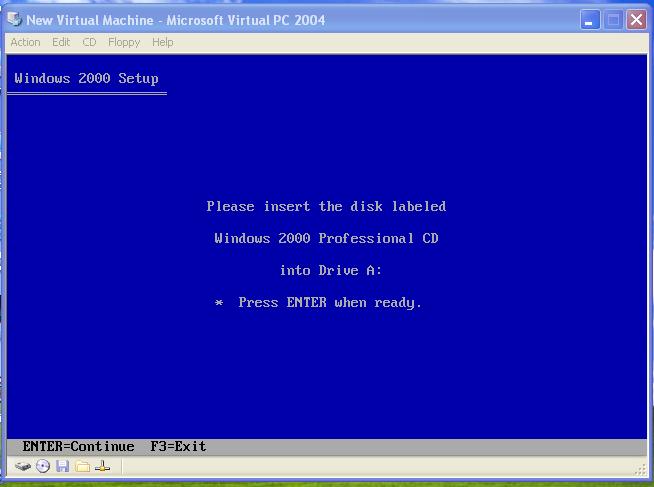Click 'Windows 2000 Professional CD' text
654x487 pixels.
point(326,238)
